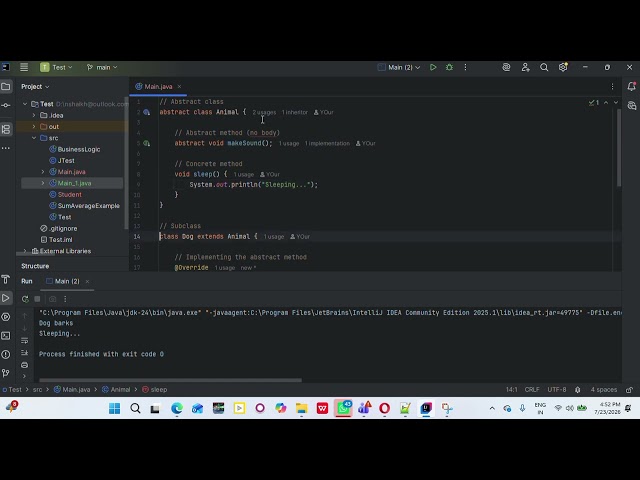Viewport: 640px width, 480px height.
Task: Rerun Main (2) in Run panel
Action: (25, 299)
